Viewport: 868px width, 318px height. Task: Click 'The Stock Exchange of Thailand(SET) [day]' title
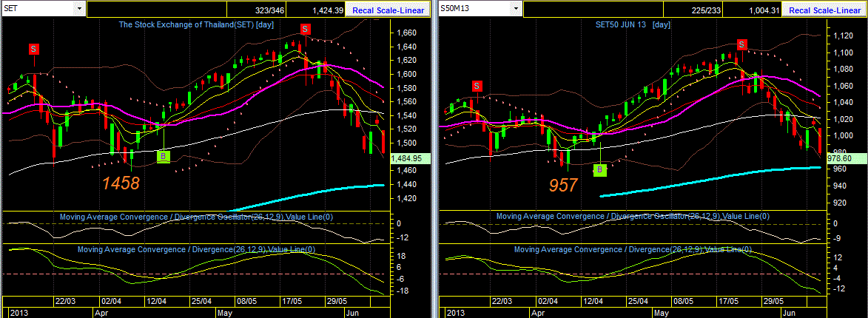[196, 25]
